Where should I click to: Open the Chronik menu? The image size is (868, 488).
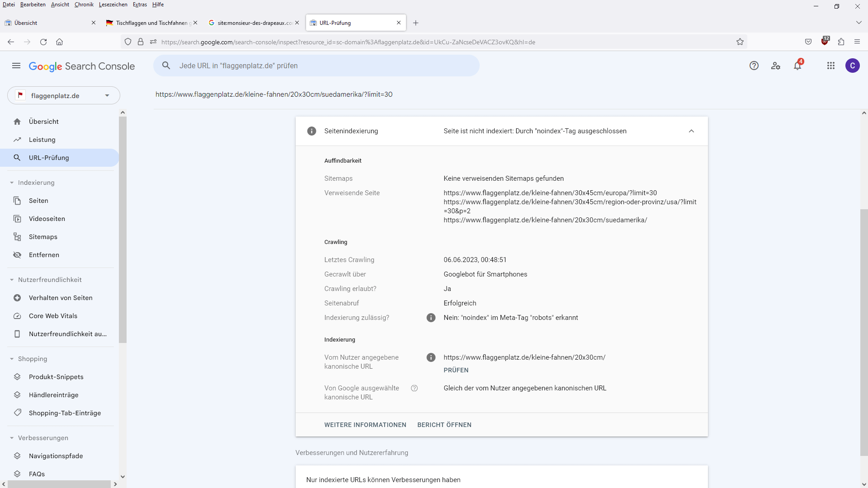tap(84, 5)
